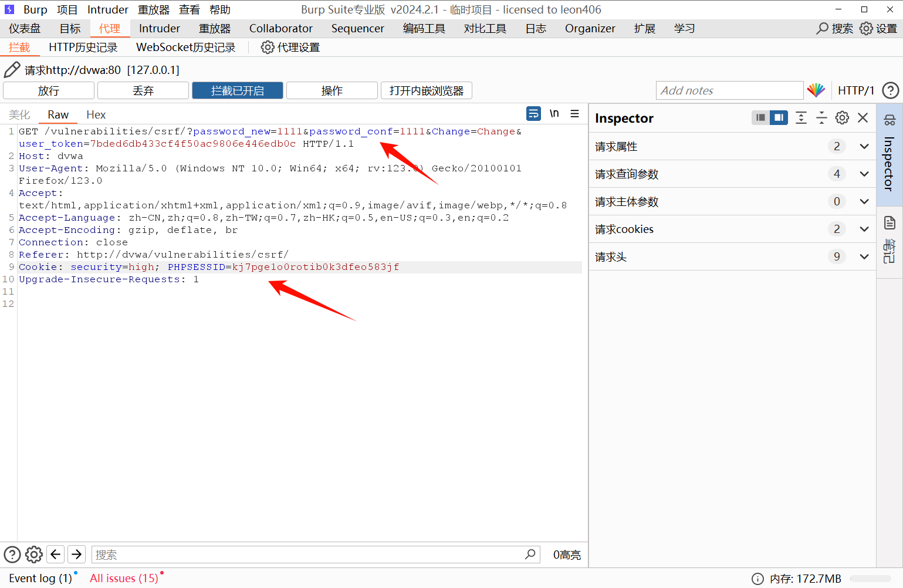Click memory info icon in status bar
This screenshot has height=588, width=903.
click(x=757, y=579)
